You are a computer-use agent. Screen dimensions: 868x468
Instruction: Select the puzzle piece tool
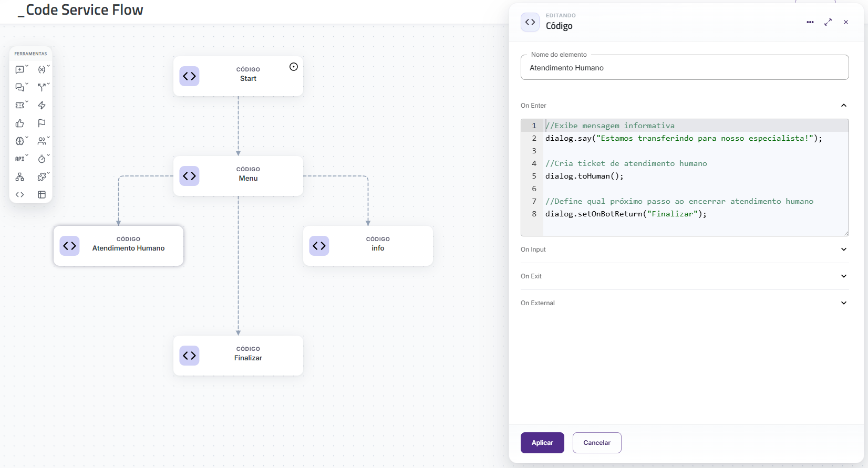click(x=42, y=176)
